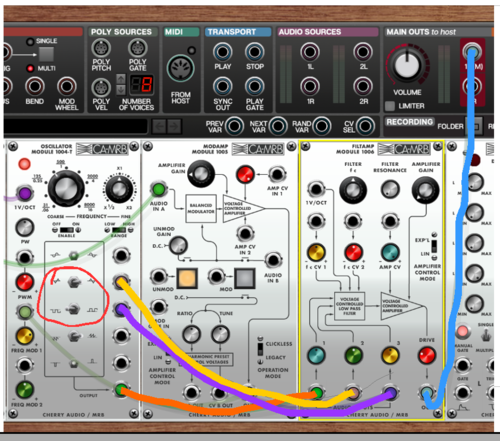Click the MOD WHEEL jack
This screenshot has height=441, width=500.
[x=67, y=86]
